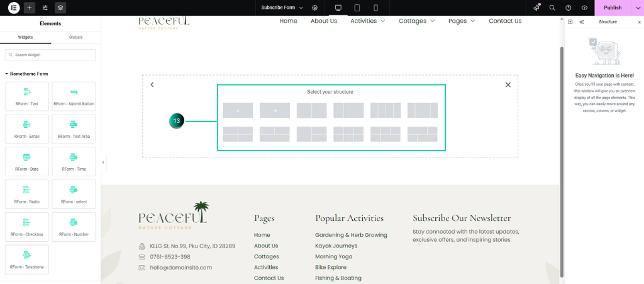The image size is (644, 284).
Task: Go back with the structure chooser arrow
Action: click(x=152, y=84)
